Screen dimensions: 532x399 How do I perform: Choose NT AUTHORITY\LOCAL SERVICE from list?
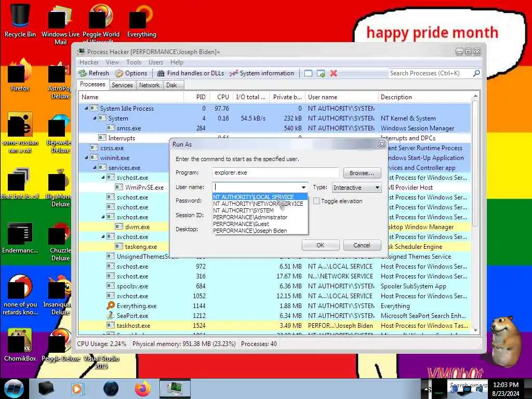(260, 197)
